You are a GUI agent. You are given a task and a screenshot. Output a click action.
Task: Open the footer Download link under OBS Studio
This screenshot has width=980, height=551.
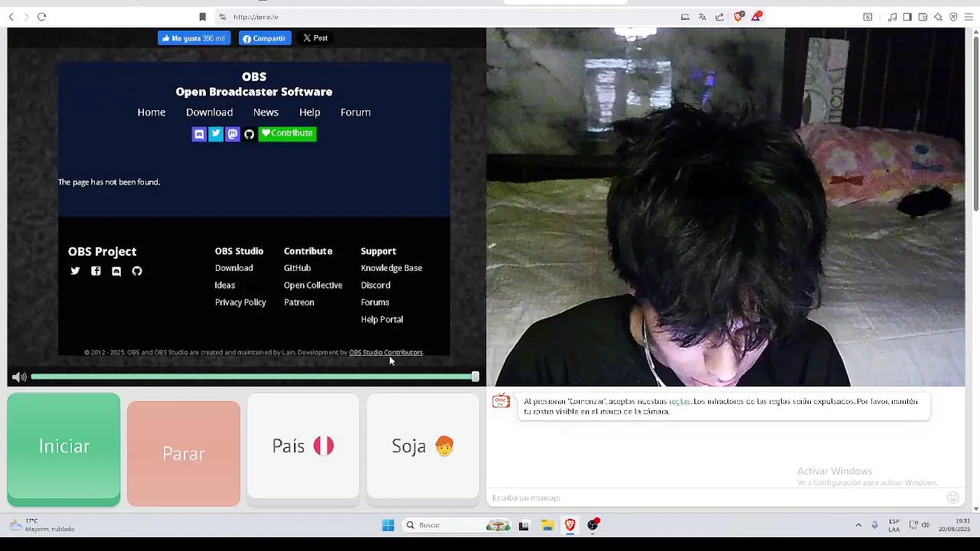pyautogui.click(x=234, y=268)
